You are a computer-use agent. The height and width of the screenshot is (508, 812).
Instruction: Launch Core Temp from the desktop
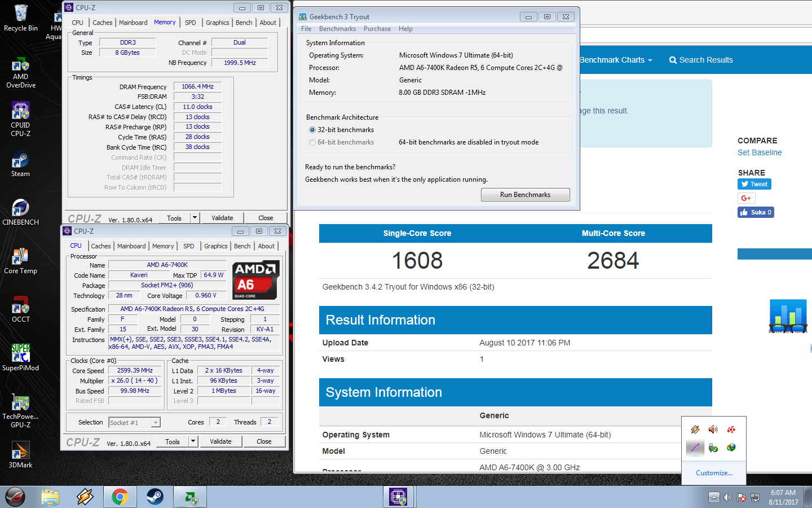point(21,261)
